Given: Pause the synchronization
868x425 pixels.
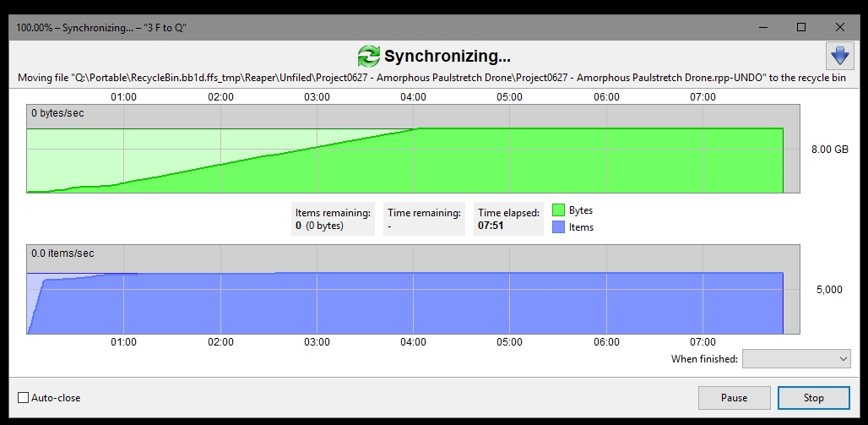Looking at the screenshot, I should click(x=734, y=398).
